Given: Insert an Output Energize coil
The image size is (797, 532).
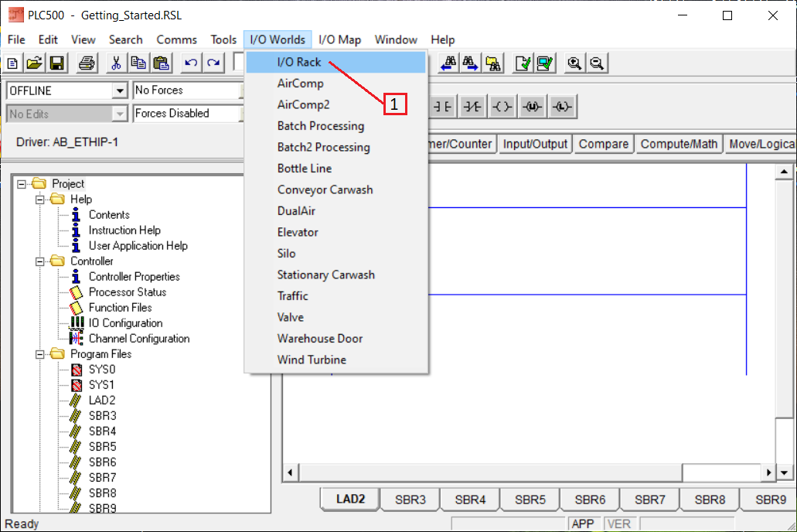Looking at the screenshot, I should (502, 107).
